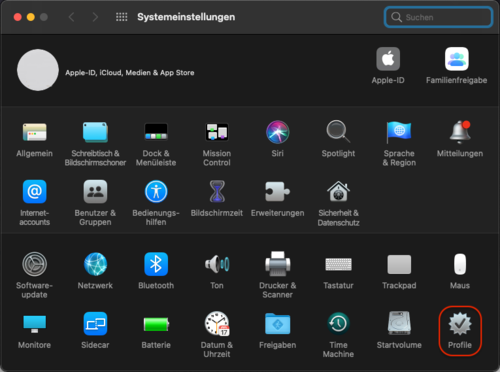Go back with the left chevron
The image size is (500, 372).
pyautogui.click(x=71, y=17)
